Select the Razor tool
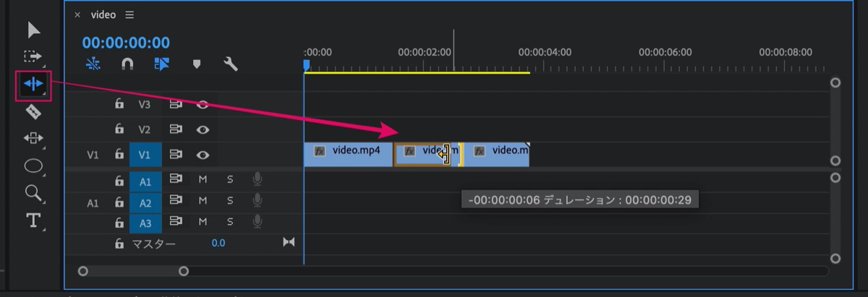This screenshot has height=297, width=868. click(x=33, y=111)
